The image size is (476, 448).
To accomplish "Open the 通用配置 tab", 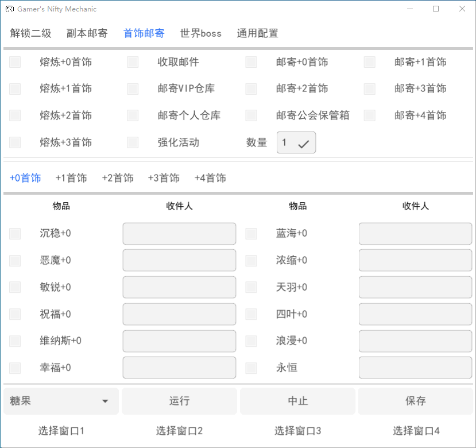I will (257, 33).
